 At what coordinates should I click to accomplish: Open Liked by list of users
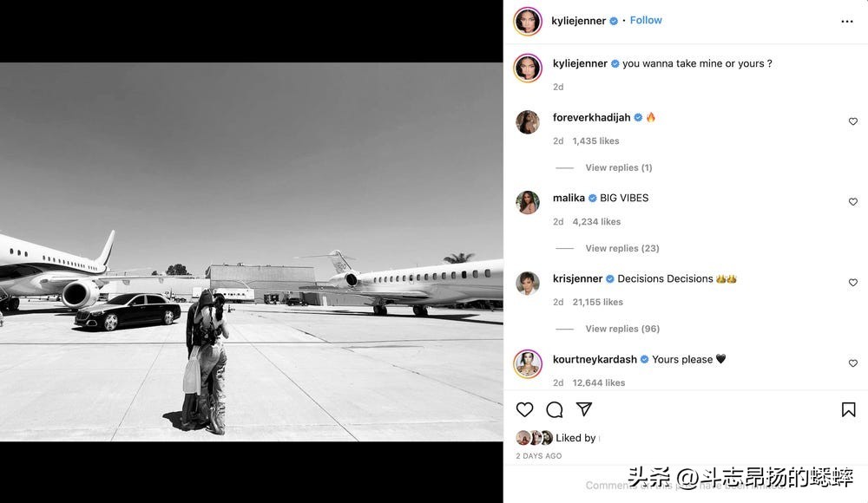pyautogui.click(x=575, y=438)
